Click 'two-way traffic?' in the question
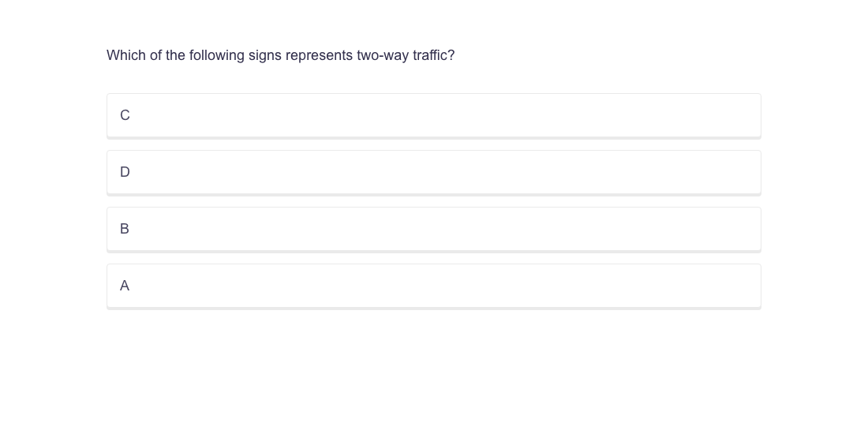This screenshot has height=434, width=868. pyautogui.click(x=406, y=55)
